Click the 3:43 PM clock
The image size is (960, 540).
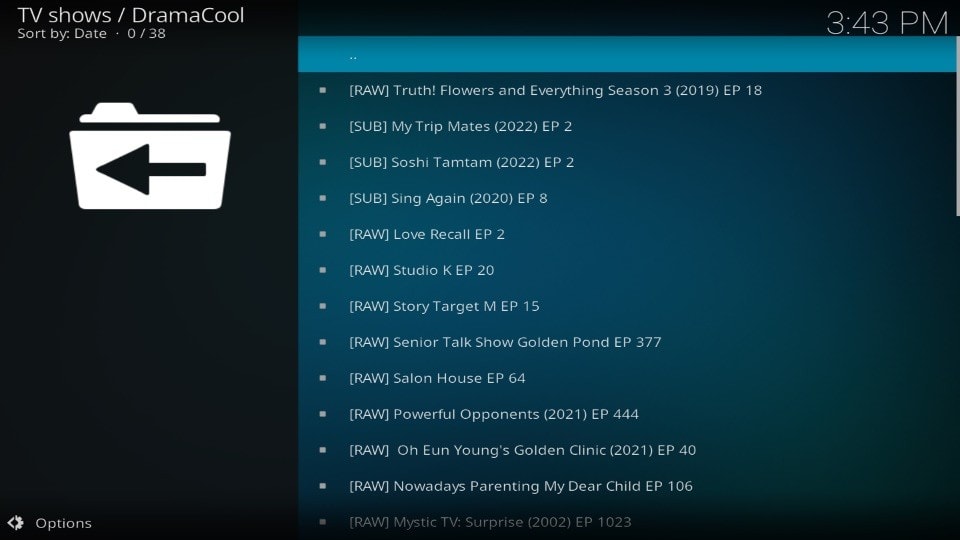click(887, 23)
